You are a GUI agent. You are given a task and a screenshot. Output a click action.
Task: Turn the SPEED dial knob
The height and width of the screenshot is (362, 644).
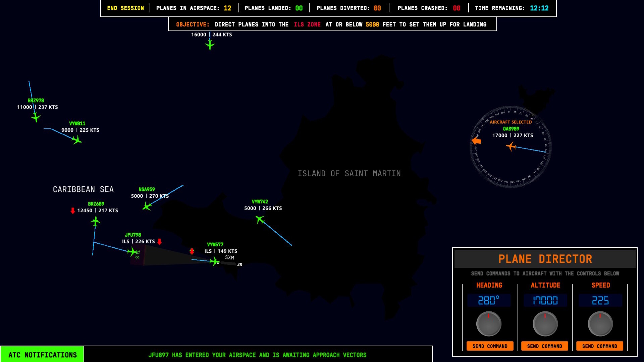(x=599, y=323)
